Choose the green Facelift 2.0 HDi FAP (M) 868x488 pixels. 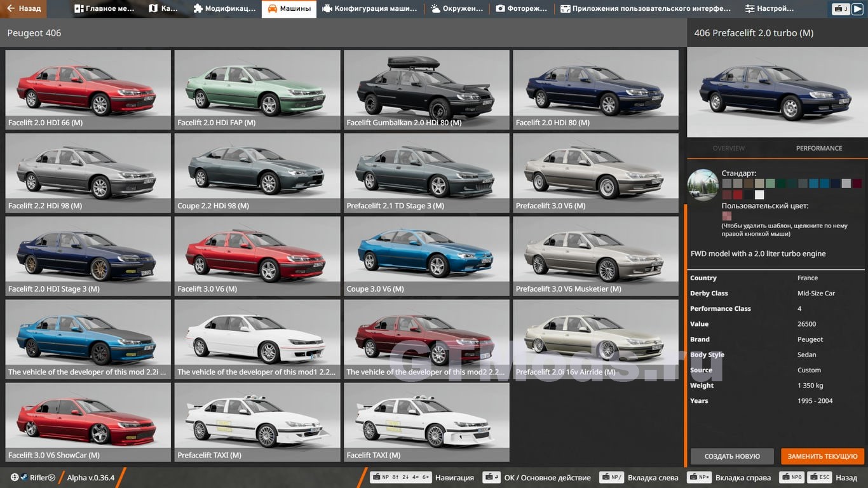(x=257, y=90)
